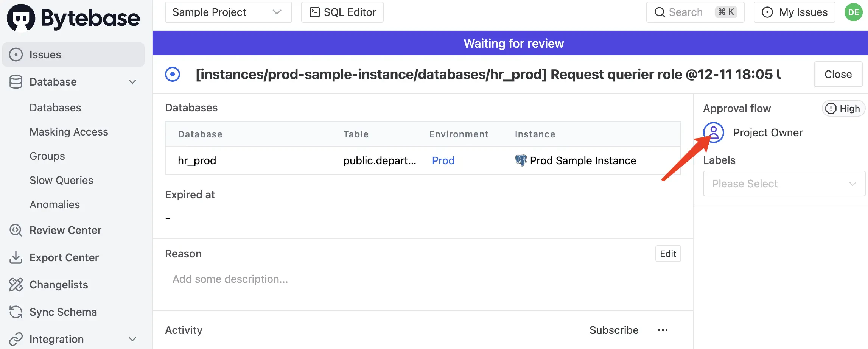Open the activity more options ellipsis

point(663,330)
